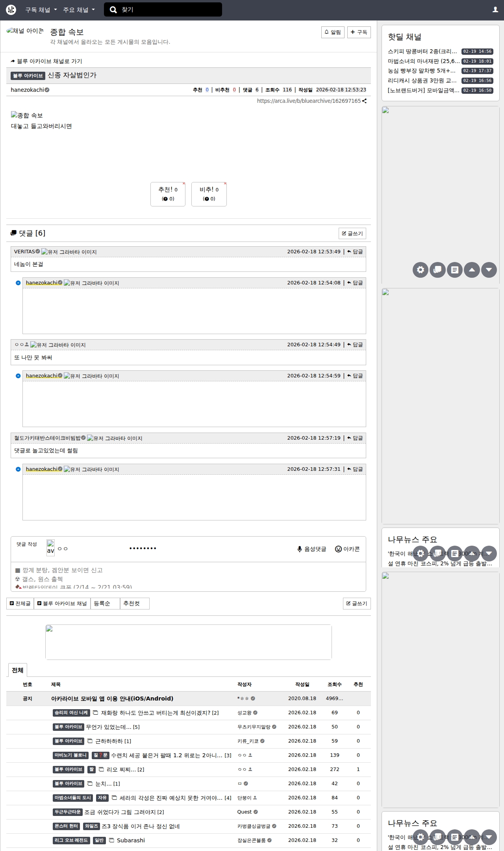
Task: Switch to the 블루 아카이브 채널 tab
Action: pyautogui.click(x=62, y=604)
